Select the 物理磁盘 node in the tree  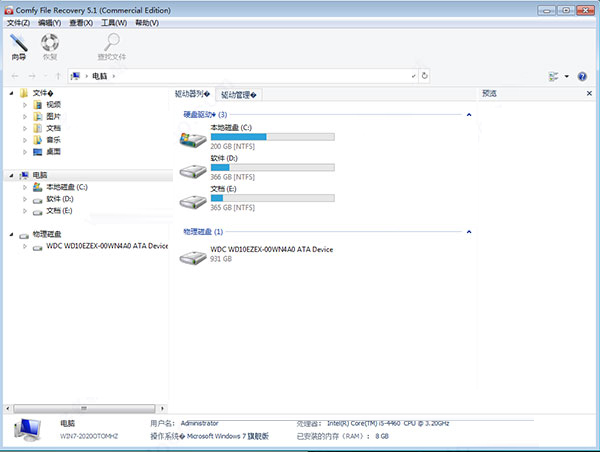47,234
